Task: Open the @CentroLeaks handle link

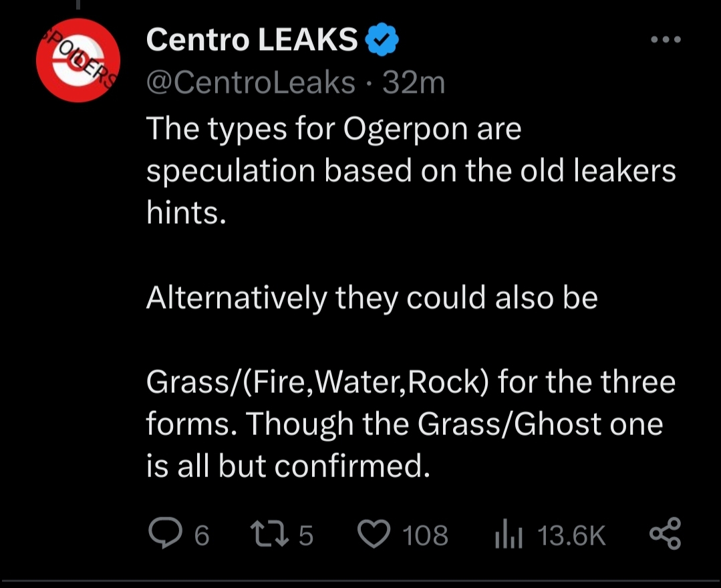Action: click(251, 83)
